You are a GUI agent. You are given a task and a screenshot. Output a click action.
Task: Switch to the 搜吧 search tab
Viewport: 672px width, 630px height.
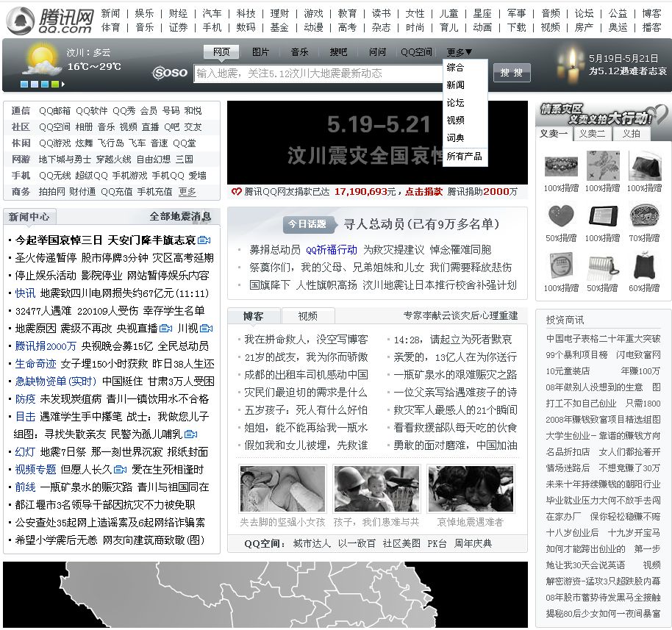click(x=338, y=52)
